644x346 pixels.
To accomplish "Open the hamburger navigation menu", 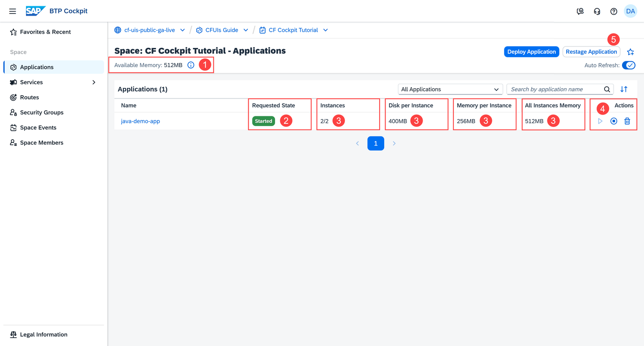I will pyautogui.click(x=13, y=11).
